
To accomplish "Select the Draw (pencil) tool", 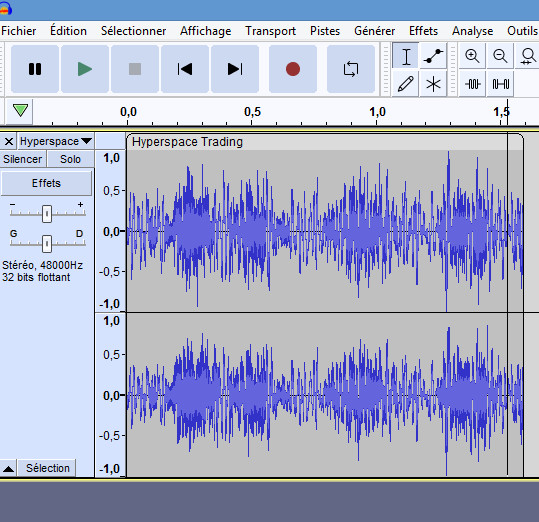I will tap(406, 84).
